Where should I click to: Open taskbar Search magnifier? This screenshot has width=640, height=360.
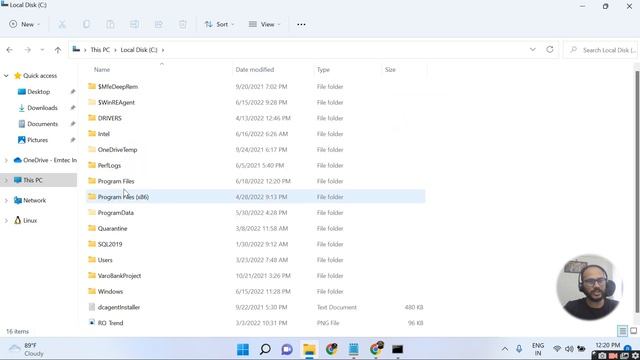pos(265,349)
